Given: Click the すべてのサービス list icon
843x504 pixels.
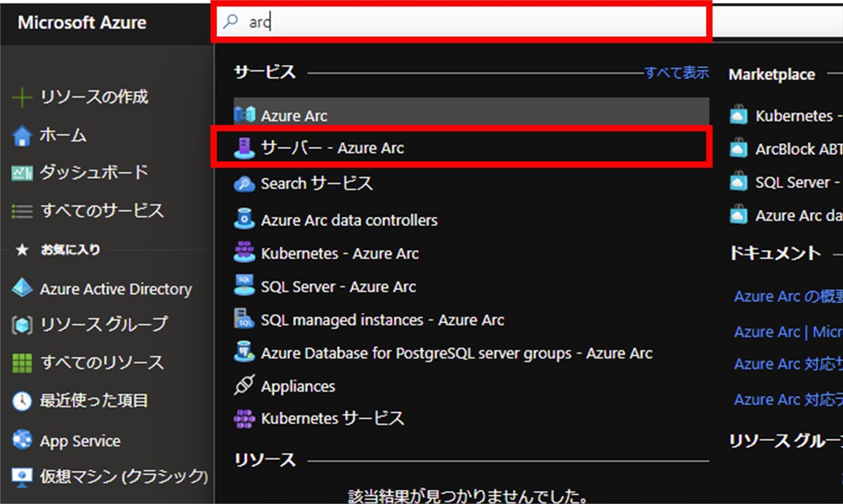Looking at the screenshot, I should click(x=22, y=211).
